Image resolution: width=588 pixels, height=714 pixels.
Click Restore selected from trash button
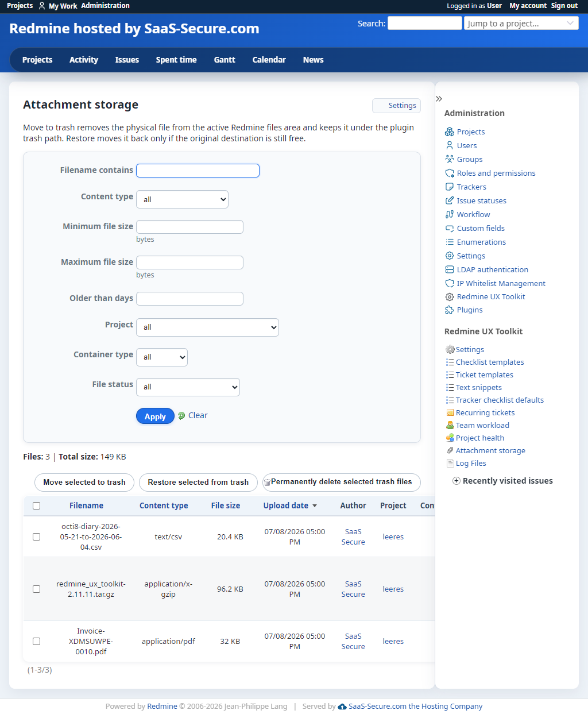pos(198,482)
